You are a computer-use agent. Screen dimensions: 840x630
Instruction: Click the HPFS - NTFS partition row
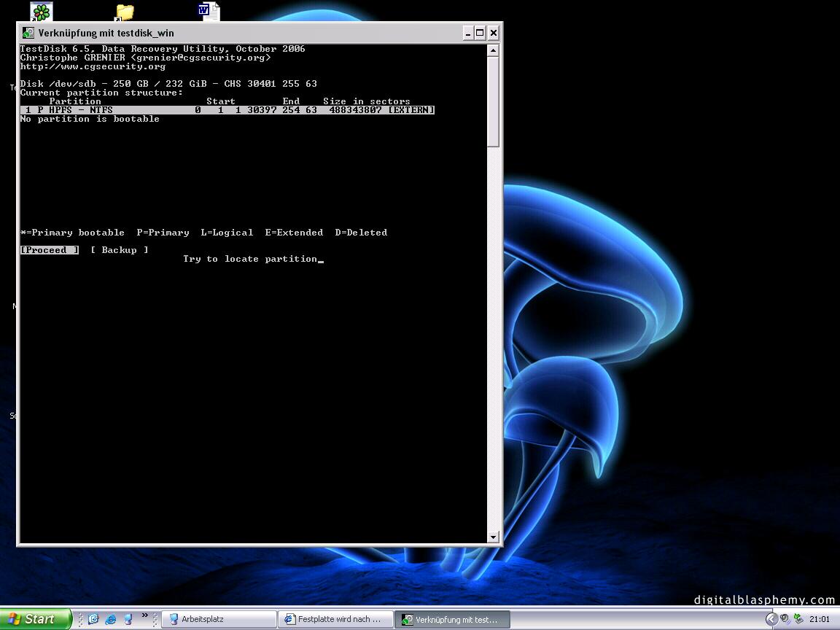227,110
